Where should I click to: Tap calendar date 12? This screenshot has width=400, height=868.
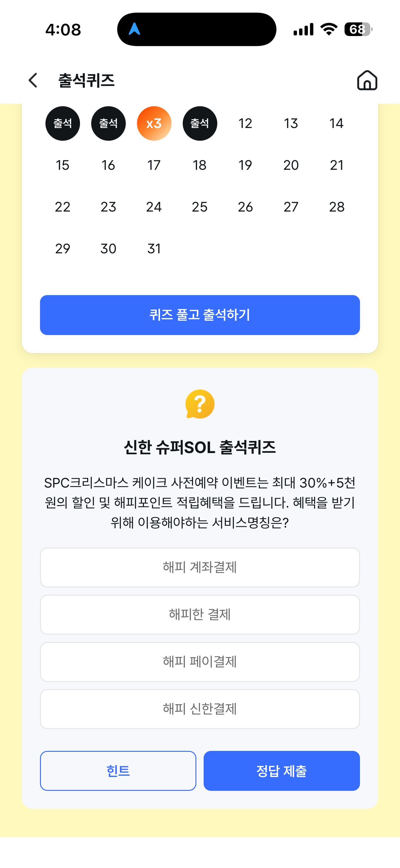[245, 123]
